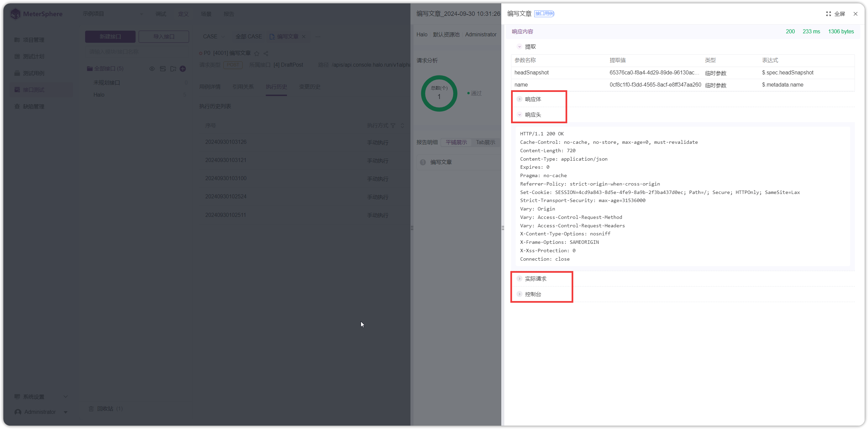
Task: Click the new folder icon in module toolbar
Action: 173,69
